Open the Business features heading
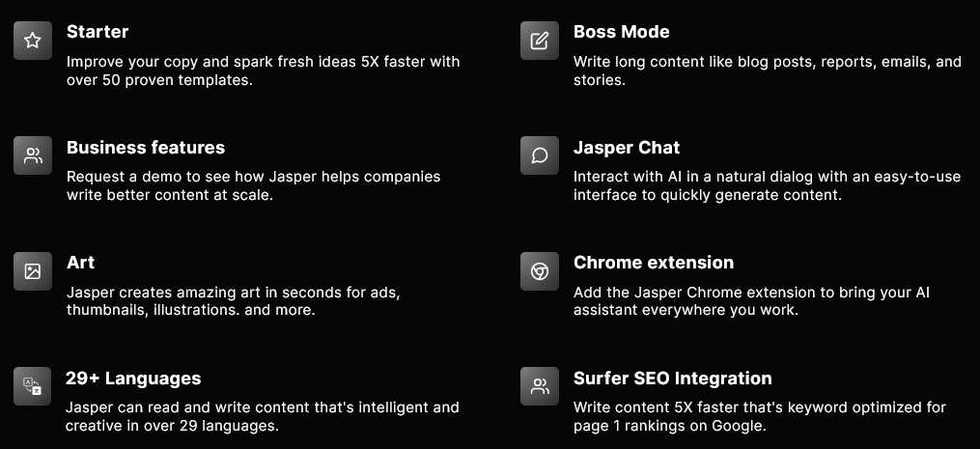 click(146, 148)
